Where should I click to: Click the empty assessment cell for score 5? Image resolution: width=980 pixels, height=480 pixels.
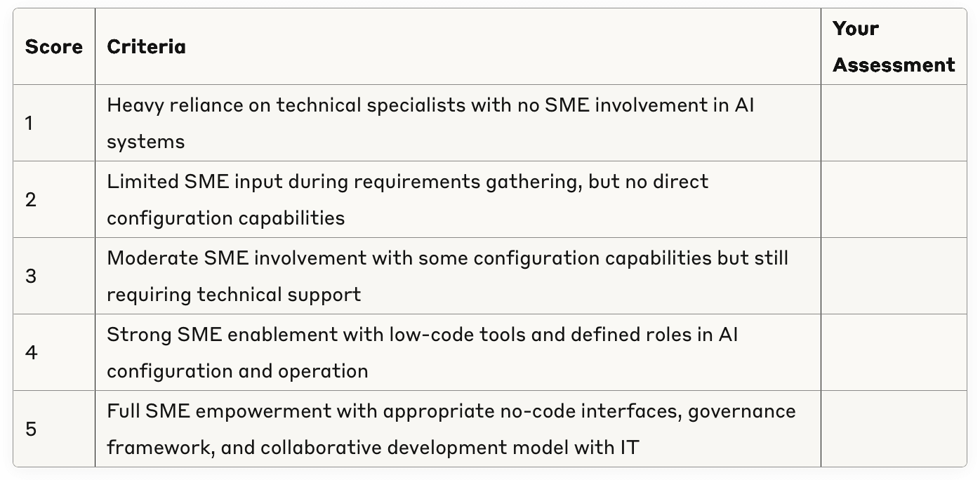pos(893,429)
